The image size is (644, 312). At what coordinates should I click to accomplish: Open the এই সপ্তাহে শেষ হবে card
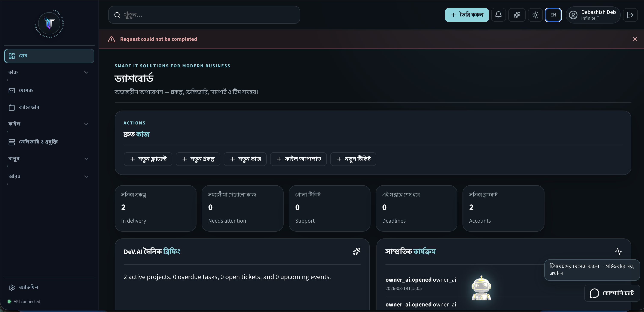point(416,208)
